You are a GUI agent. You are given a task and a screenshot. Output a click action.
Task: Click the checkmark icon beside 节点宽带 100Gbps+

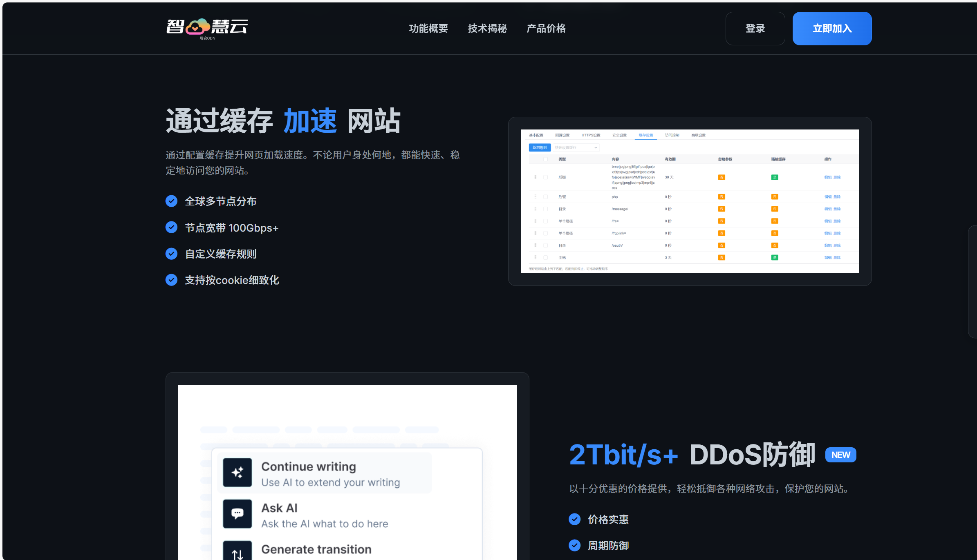pyautogui.click(x=172, y=228)
